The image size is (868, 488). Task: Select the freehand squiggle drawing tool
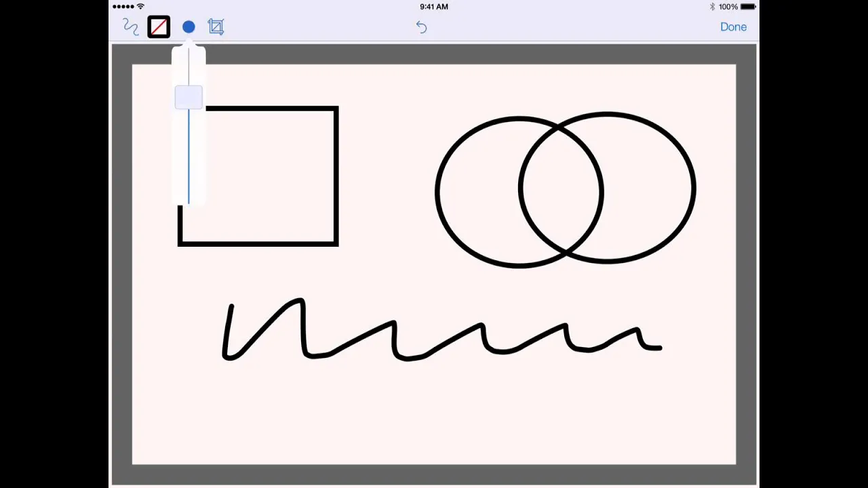130,27
